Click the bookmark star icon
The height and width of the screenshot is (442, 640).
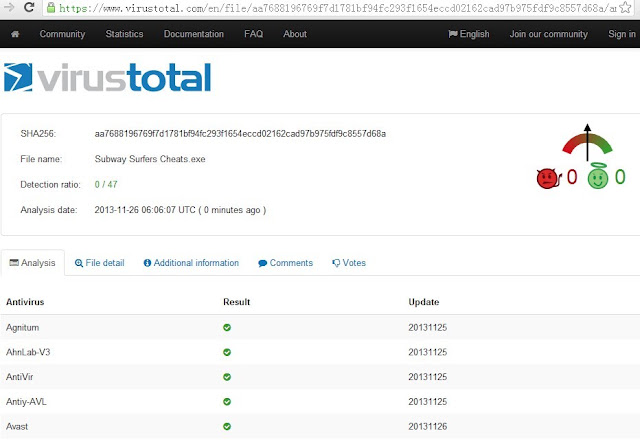[x=625, y=7]
